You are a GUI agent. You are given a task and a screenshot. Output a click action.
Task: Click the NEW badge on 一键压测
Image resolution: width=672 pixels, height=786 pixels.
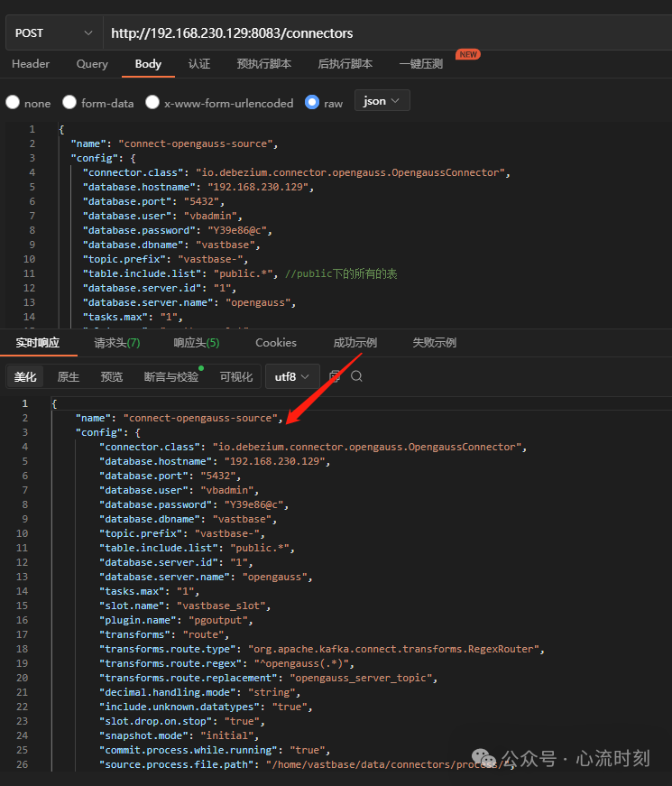tap(468, 54)
